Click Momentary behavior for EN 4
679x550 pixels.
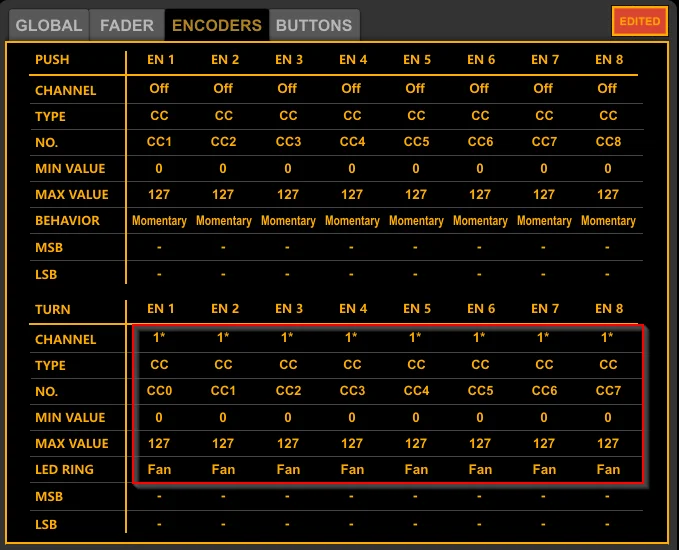click(x=352, y=221)
